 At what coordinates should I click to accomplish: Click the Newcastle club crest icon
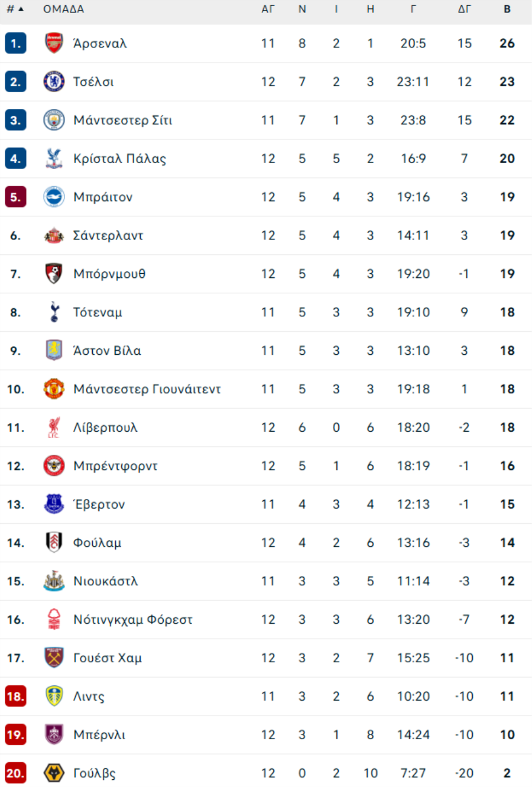54,581
